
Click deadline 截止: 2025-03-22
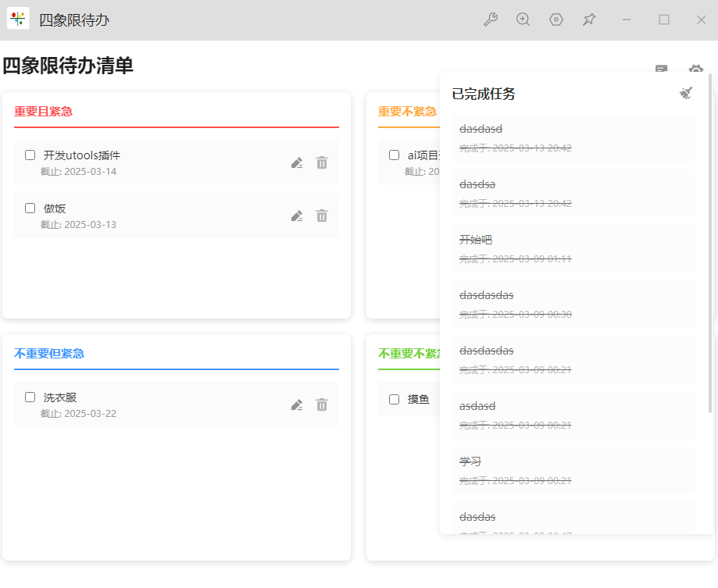[78, 414]
